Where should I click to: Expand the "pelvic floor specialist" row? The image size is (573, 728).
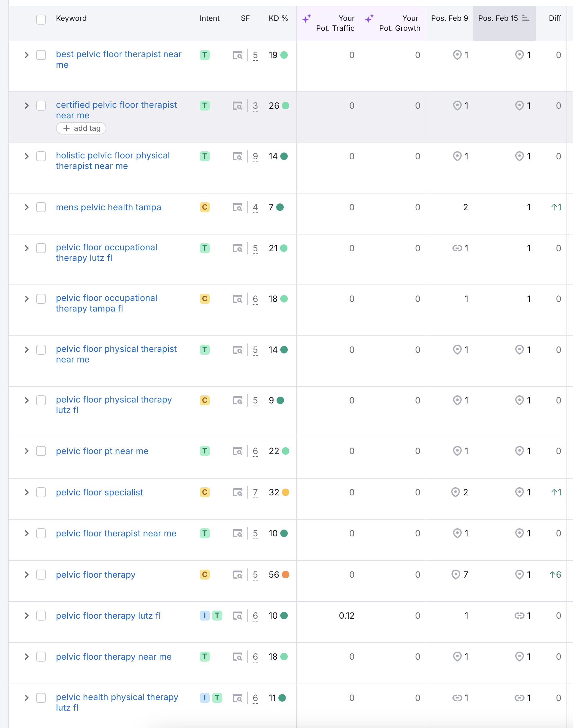[x=26, y=492]
